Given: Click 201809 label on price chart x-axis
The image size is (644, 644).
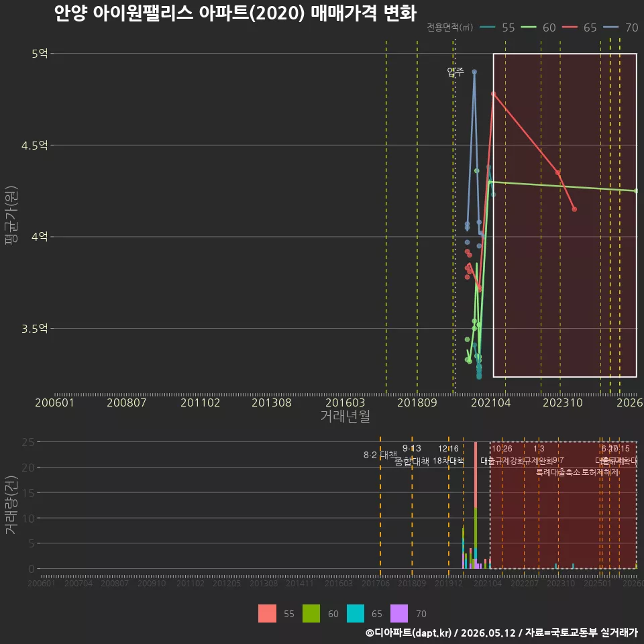Looking at the screenshot, I should click(417, 403).
